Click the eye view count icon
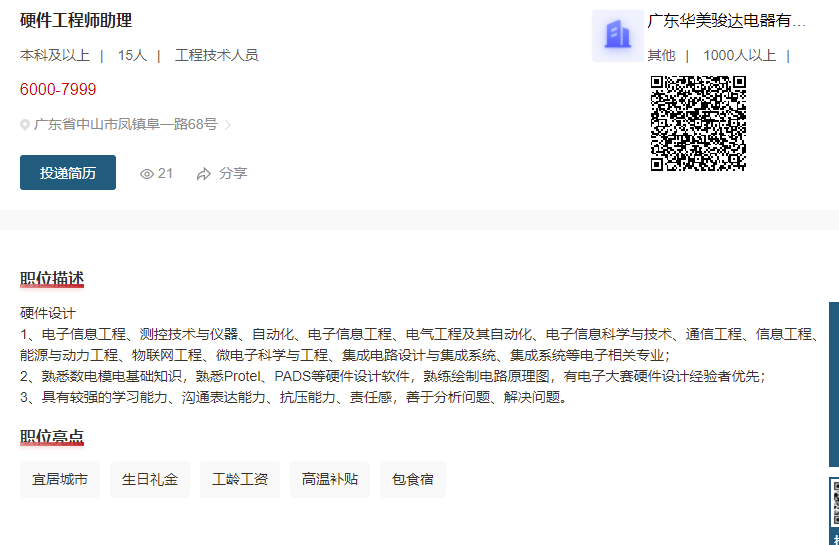The image size is (839, 545). [147, 174]
